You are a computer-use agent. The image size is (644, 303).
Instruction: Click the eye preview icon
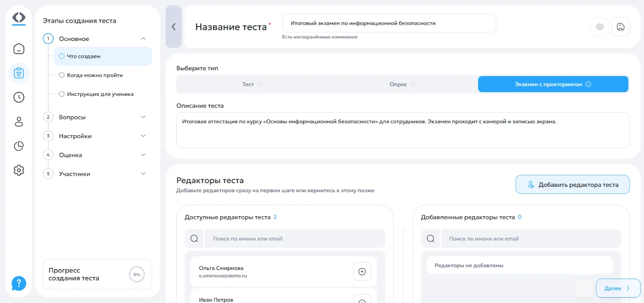[600, 27]
